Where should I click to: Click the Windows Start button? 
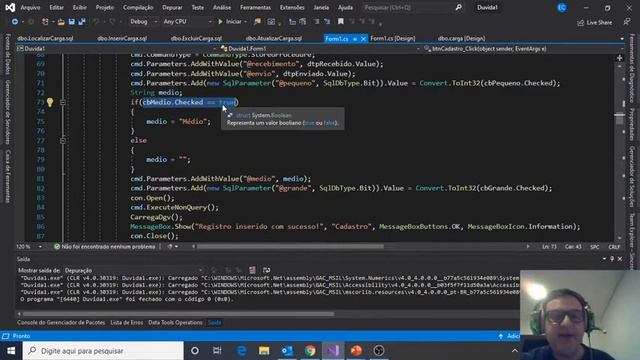(x=11, y=351)
